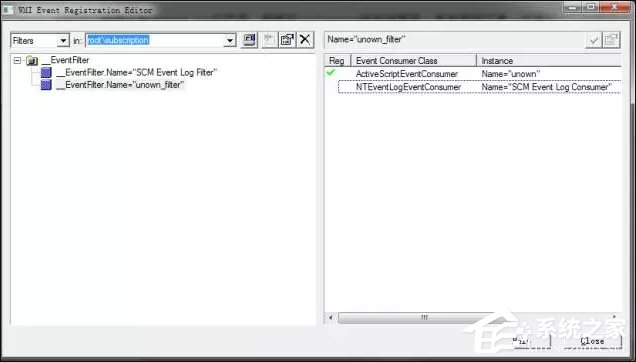The width and height of the screenshot is (636, 362).
Task: Open the edit instance properties icon
Action: [x=287, y=40]
